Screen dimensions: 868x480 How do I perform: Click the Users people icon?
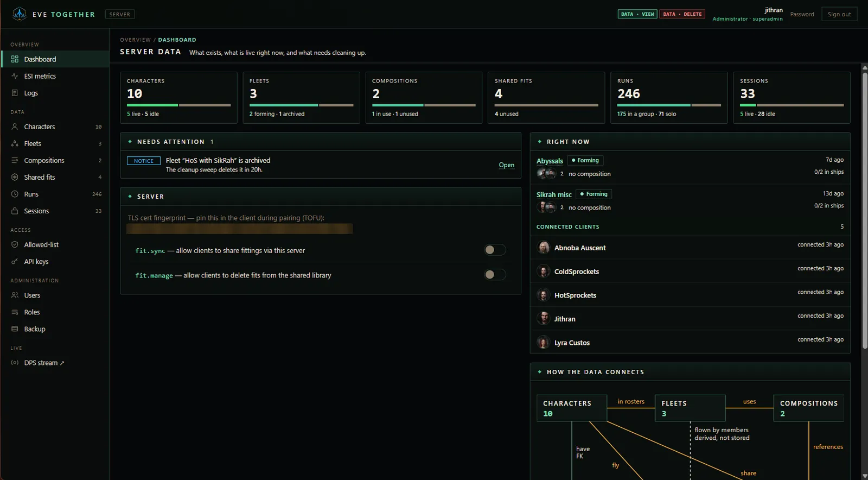15,295
